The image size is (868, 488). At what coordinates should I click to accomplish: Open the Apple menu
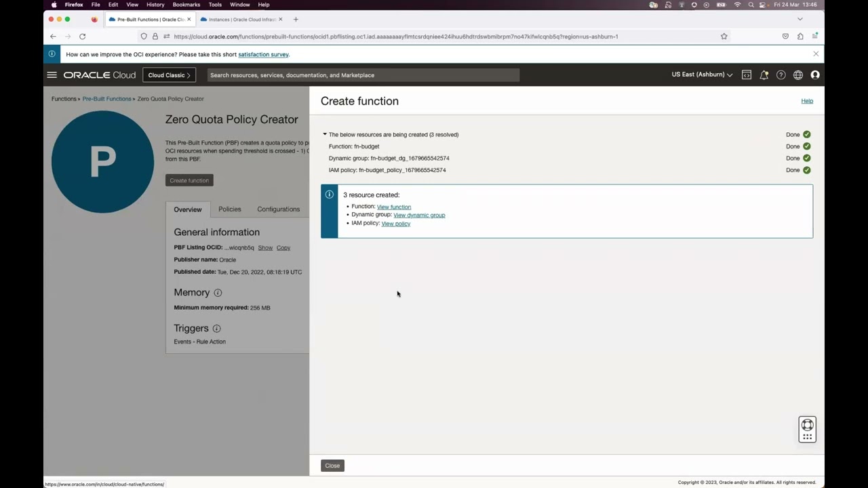(x=54, y=5)
